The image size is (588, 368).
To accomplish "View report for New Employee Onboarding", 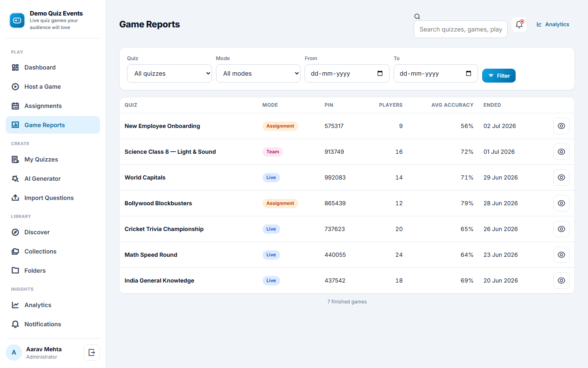I will coord(561,126).
